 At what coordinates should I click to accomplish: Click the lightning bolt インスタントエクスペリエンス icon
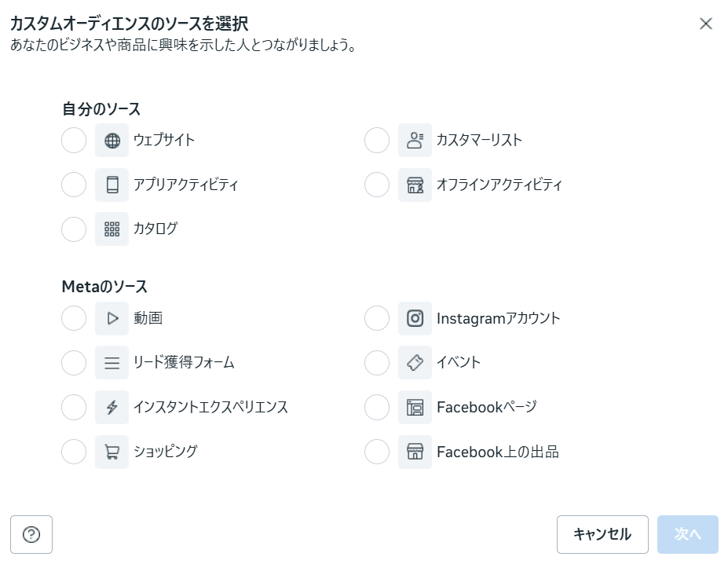(112, 408)
